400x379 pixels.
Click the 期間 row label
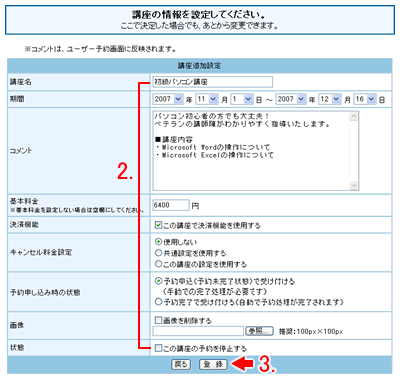[17, 99]
